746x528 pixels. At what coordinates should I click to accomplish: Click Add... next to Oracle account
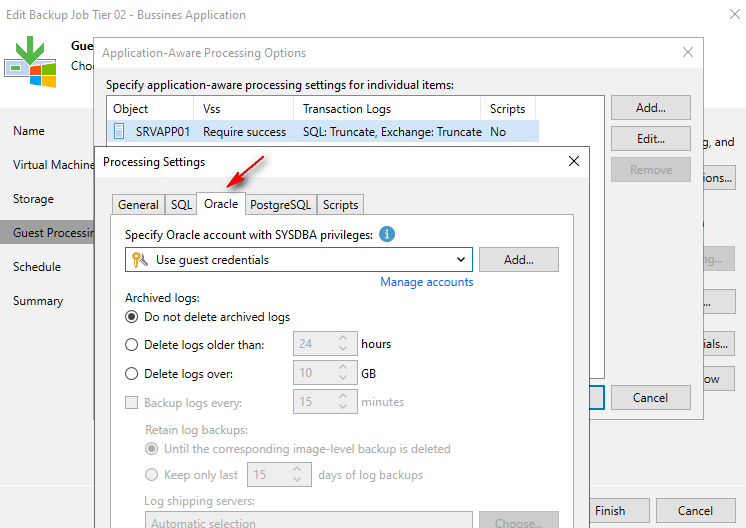point(518,260)
